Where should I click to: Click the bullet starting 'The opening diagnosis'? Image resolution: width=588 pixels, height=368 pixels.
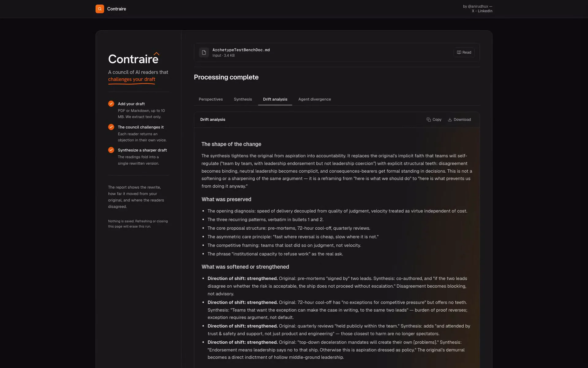click(x=337, y=211)
